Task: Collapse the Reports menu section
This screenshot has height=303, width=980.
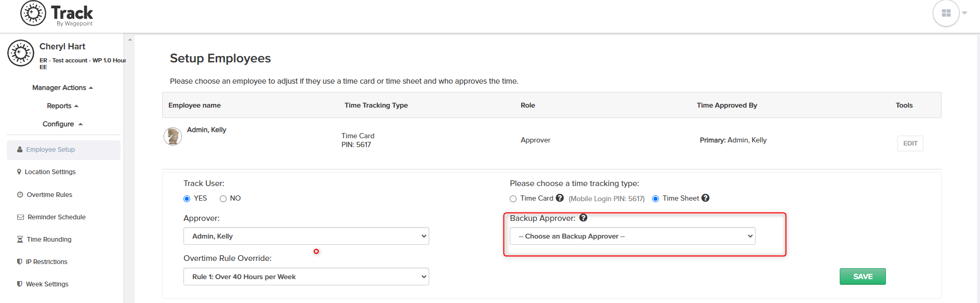Action: click(x=62, y=106)
